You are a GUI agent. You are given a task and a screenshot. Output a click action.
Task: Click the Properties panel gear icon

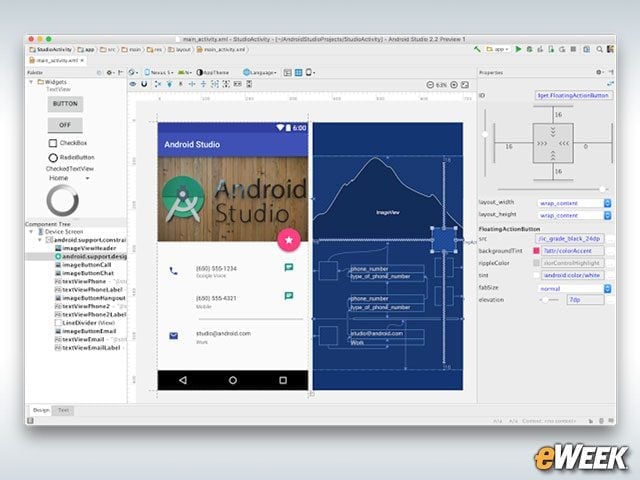599,72
